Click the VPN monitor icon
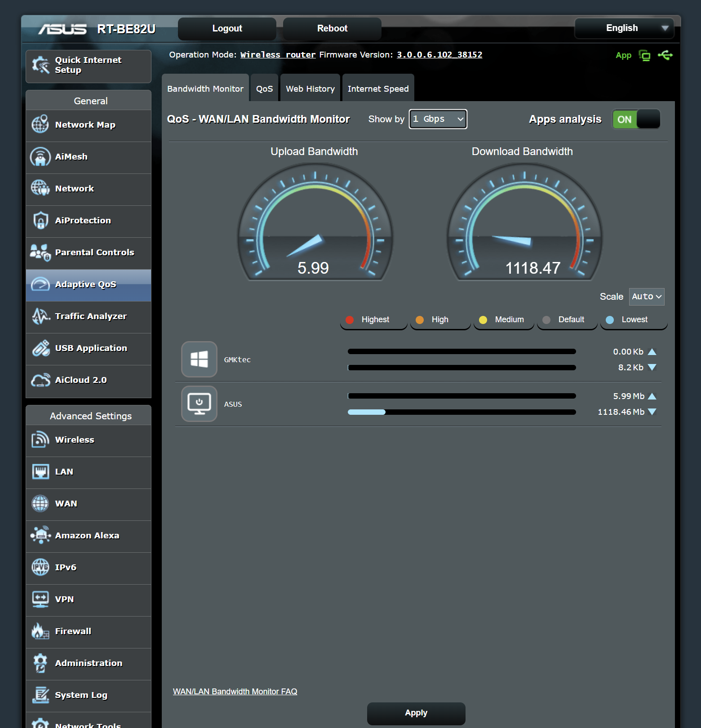 click(40, 599)
